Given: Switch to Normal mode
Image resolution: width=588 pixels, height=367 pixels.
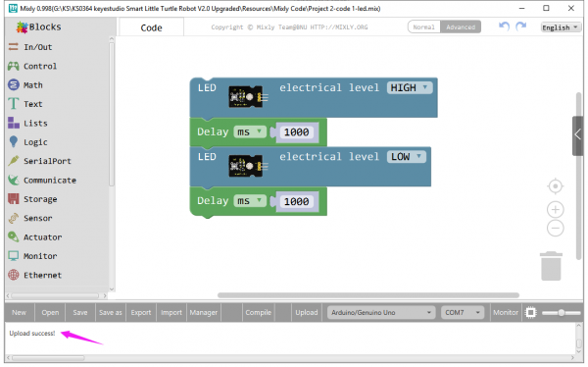Looking at the screenshot, I should point(423,27).
